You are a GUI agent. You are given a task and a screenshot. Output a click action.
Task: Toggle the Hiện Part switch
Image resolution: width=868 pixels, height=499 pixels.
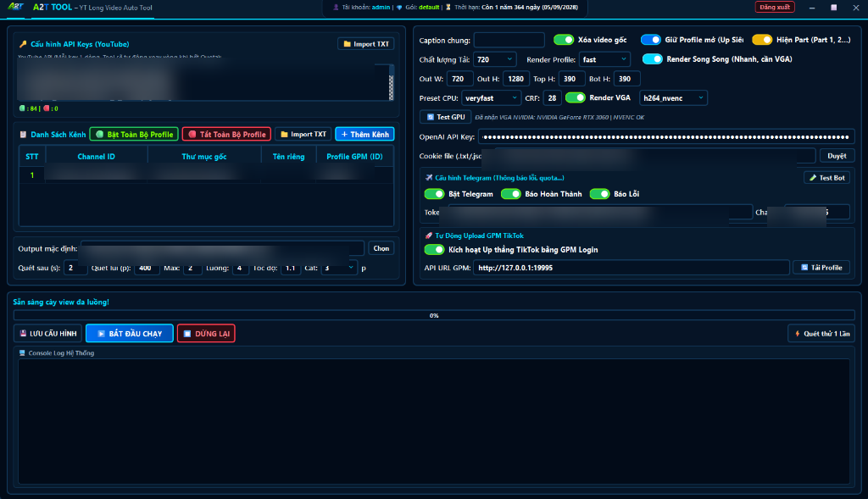(762, 40)
